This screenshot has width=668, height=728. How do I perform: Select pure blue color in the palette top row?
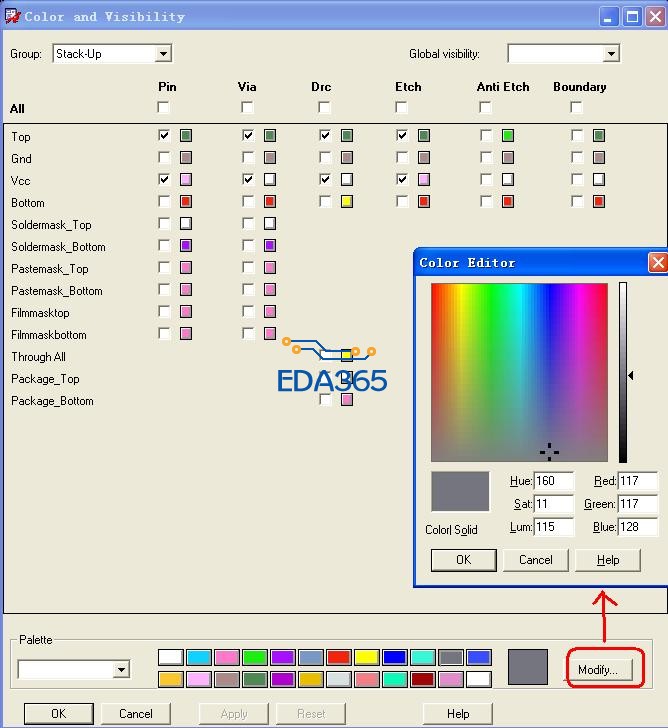click(x=395, y=657)
